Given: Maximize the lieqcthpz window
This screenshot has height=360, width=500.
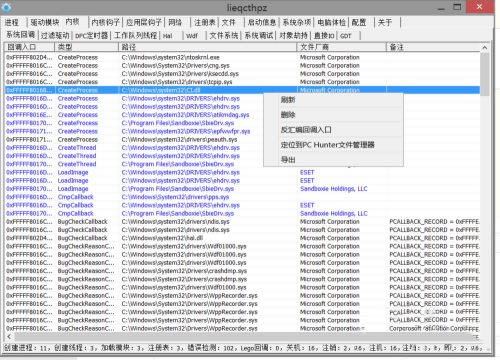Looking at the screenshot, I should click(457, 7).
